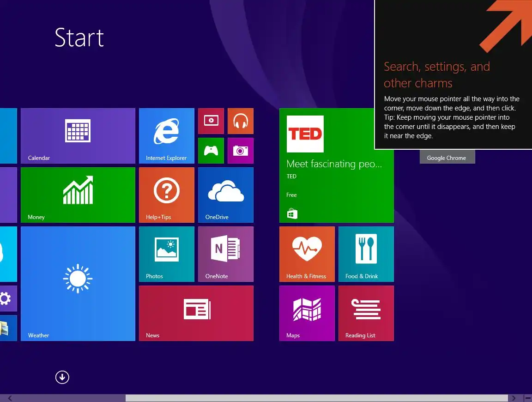
Task: Click the 'Free' label on TED tile
Action: coord(291,195)
